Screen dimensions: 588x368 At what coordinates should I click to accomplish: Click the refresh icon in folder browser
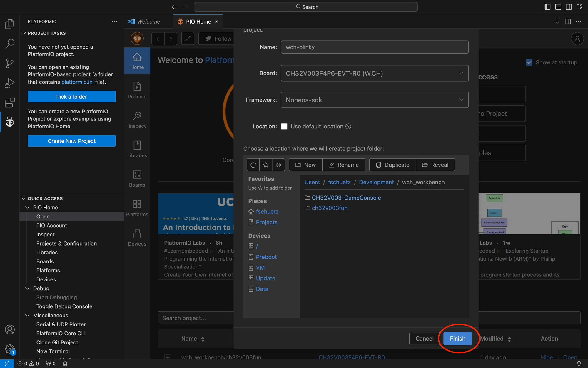[253, 165]
